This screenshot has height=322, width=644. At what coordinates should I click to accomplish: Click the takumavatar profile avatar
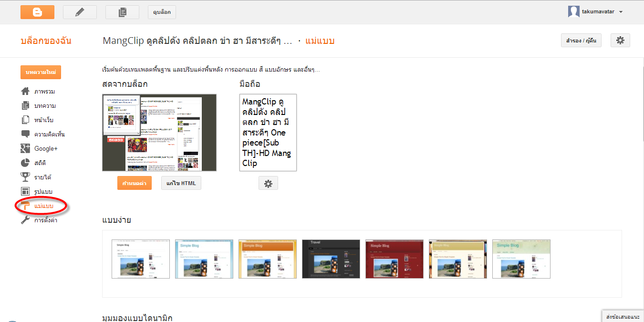click(x=574, y=12)
